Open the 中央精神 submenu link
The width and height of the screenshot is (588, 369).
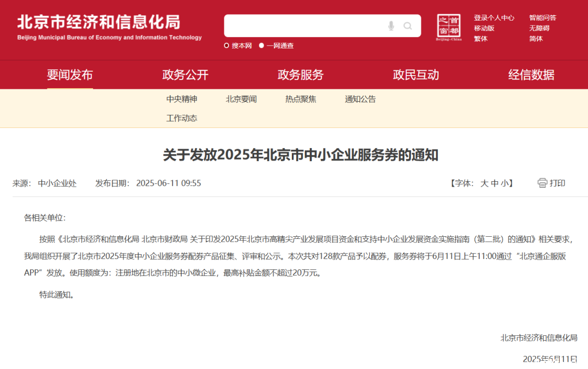coord(182,99)
